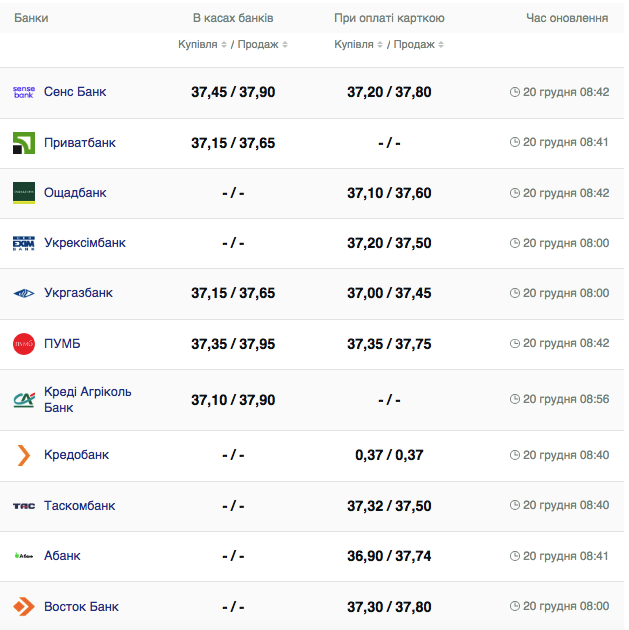Click Кредобанк card rate 0,37 / 0,37
This screenshot has height=630, width=629.
389,455
